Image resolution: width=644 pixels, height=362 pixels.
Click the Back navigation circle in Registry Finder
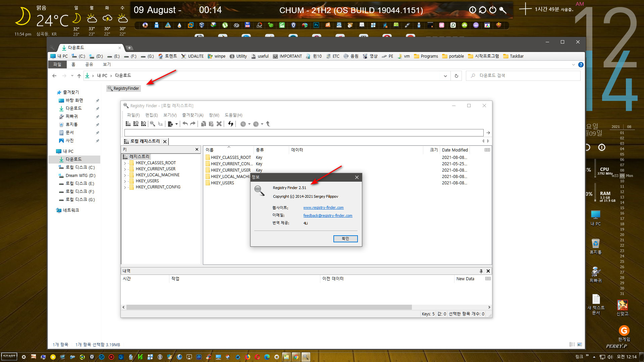coord(243,124)
